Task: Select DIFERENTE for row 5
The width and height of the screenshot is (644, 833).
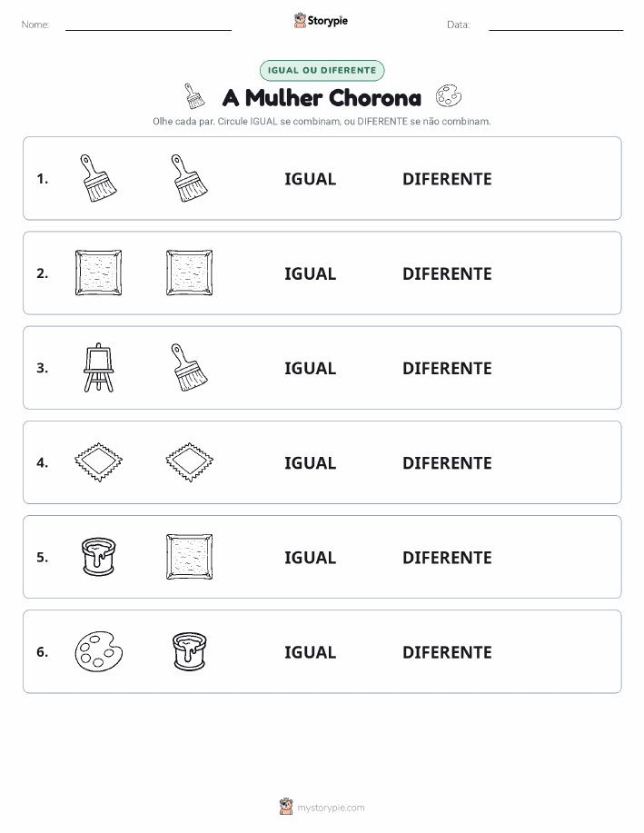Action: [447, 557]
